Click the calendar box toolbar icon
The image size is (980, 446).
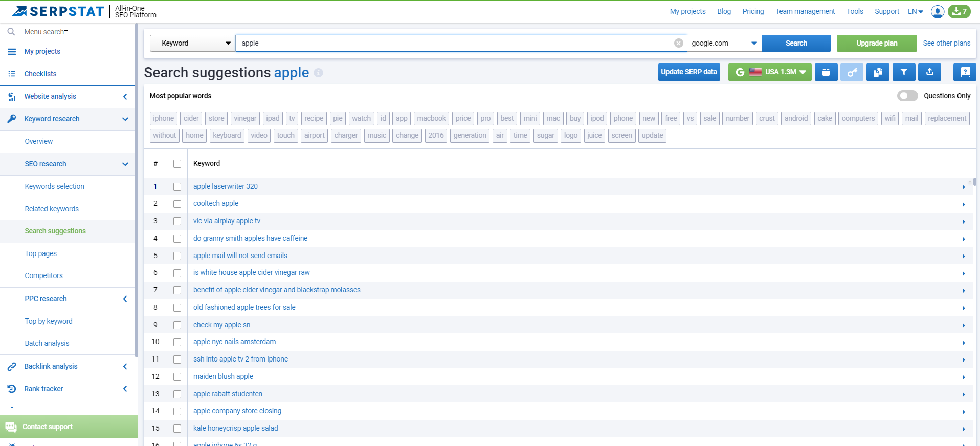coord(826,72)
